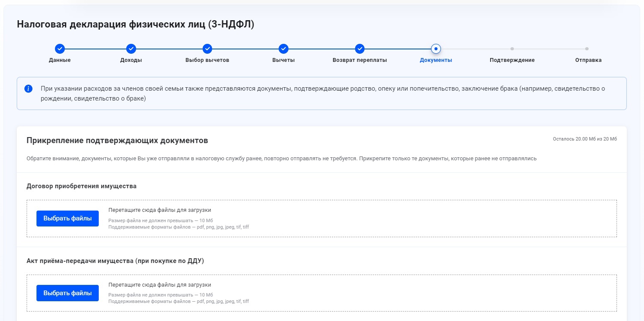Click the notice text starting Обратите внимание

click(282, 159)
